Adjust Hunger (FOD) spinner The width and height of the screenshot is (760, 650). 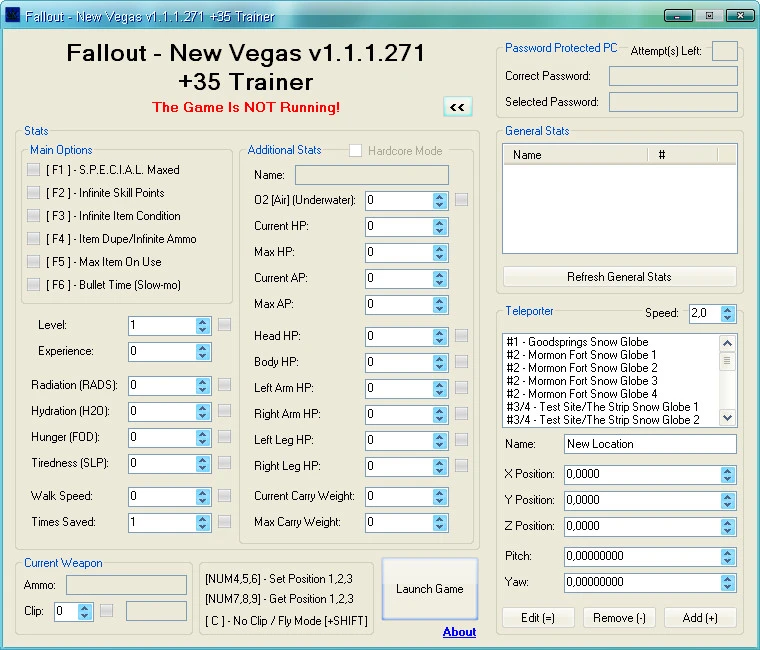point(203,438)
